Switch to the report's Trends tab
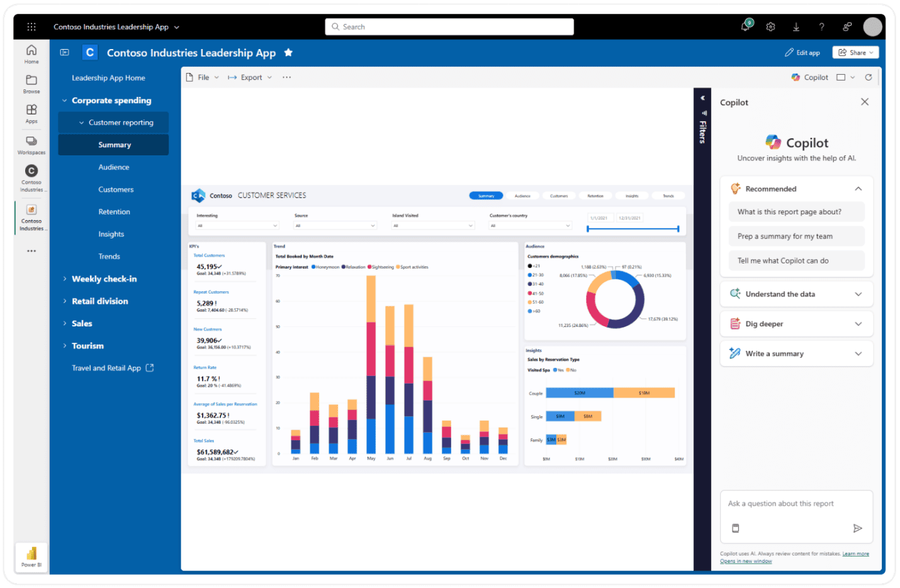Screen dimensions: 900x588 [668, 196]
